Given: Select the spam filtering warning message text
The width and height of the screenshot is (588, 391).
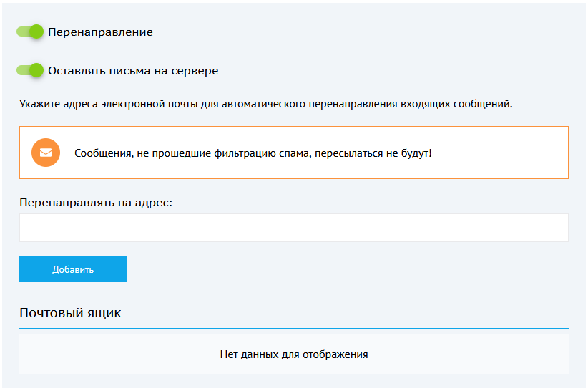Looking at the screenshot, I should (x=253, y=153).
